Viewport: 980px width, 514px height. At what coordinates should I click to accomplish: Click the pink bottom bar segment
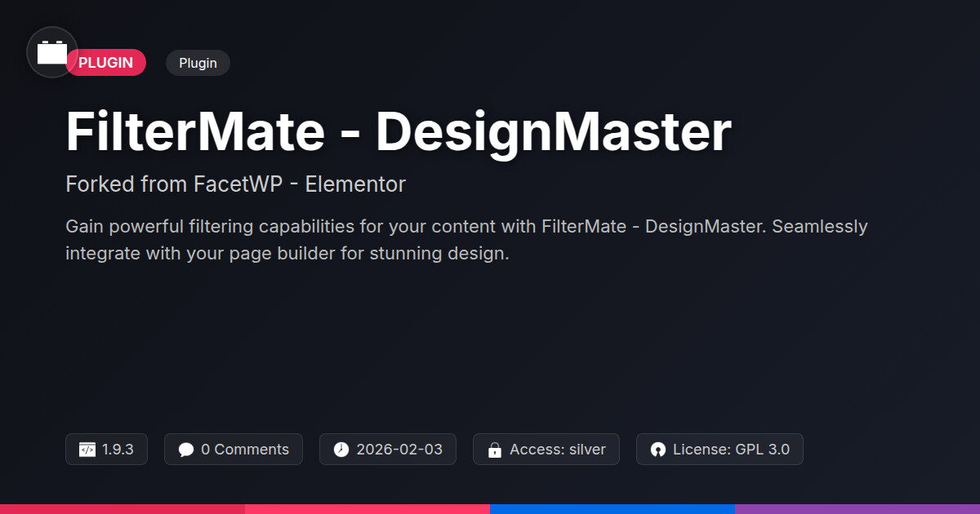click(367, 508)
